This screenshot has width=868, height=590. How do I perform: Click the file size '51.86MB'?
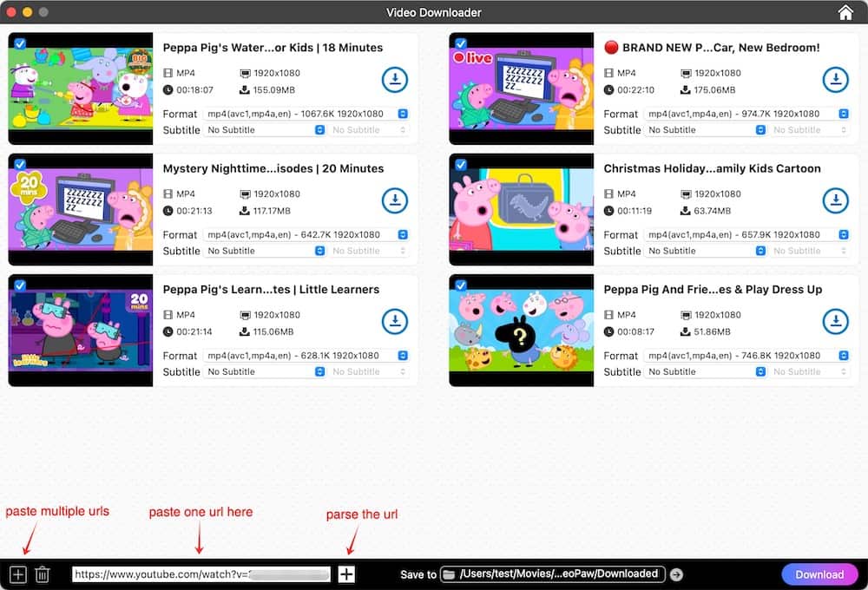[x=712, y=332]
